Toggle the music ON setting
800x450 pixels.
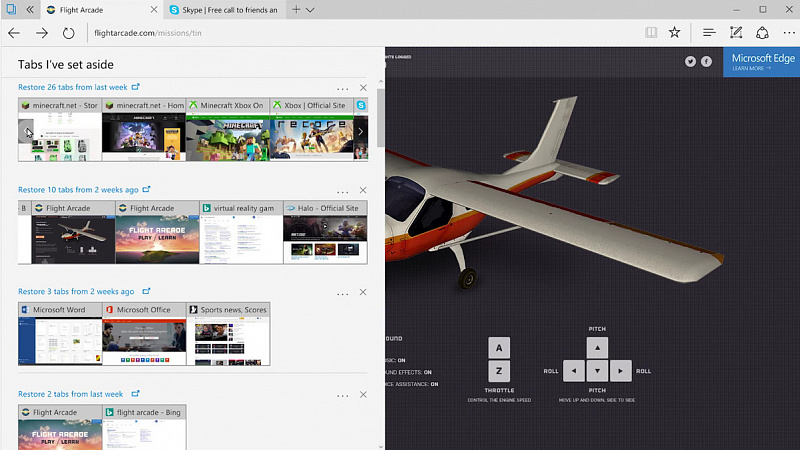pyautogui.click(x=396, y=360)
